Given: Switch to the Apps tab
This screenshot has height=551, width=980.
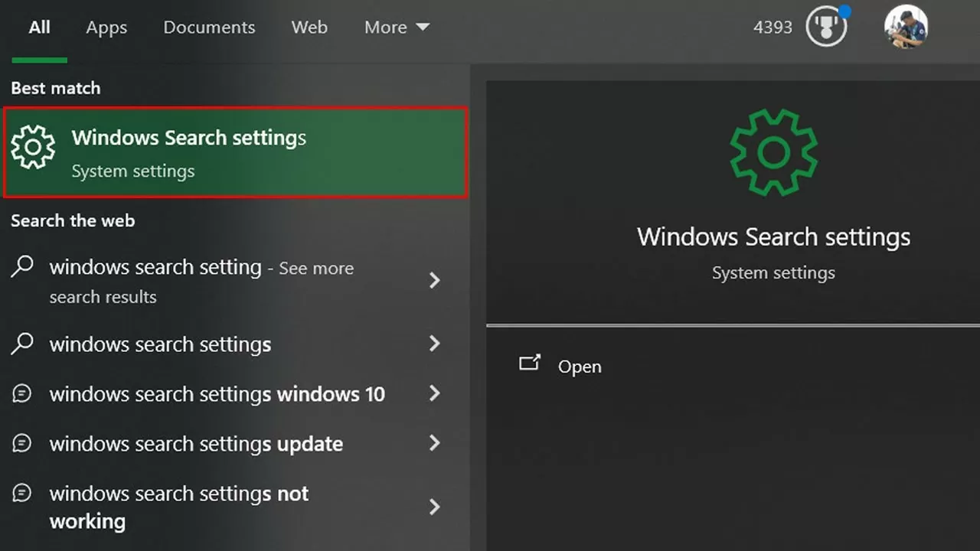Looking at the screenshot, I should (x=106, y=28).
